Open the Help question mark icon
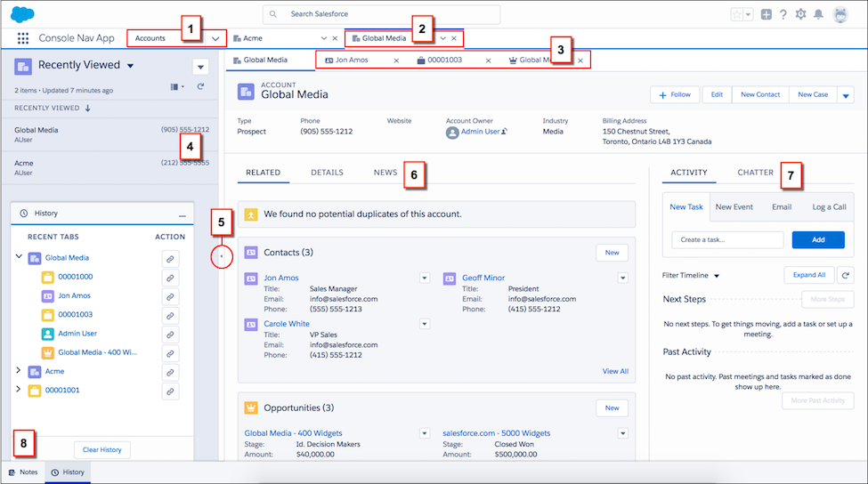Viewport: 868px width, 484px height. [783, 15]
